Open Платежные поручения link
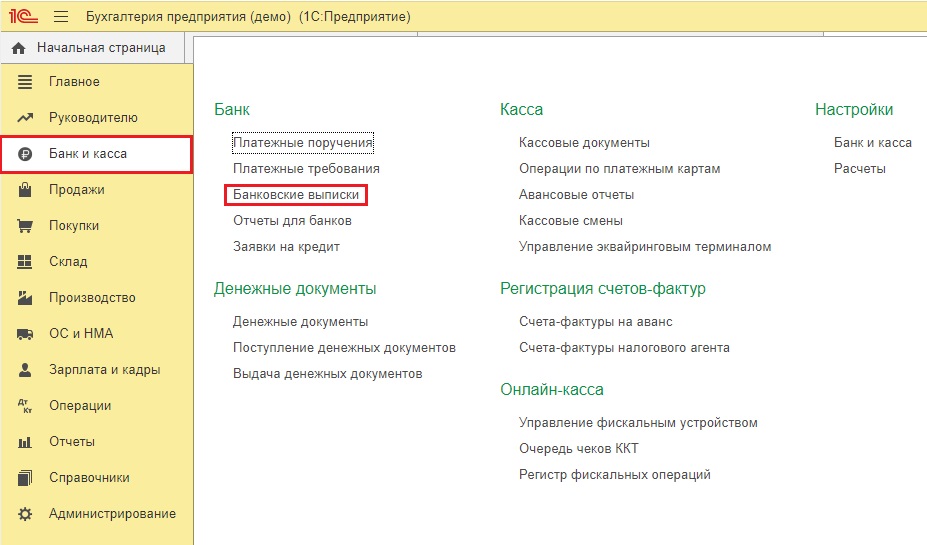Viewport: 927px width, 545px height. coord(303,143)
